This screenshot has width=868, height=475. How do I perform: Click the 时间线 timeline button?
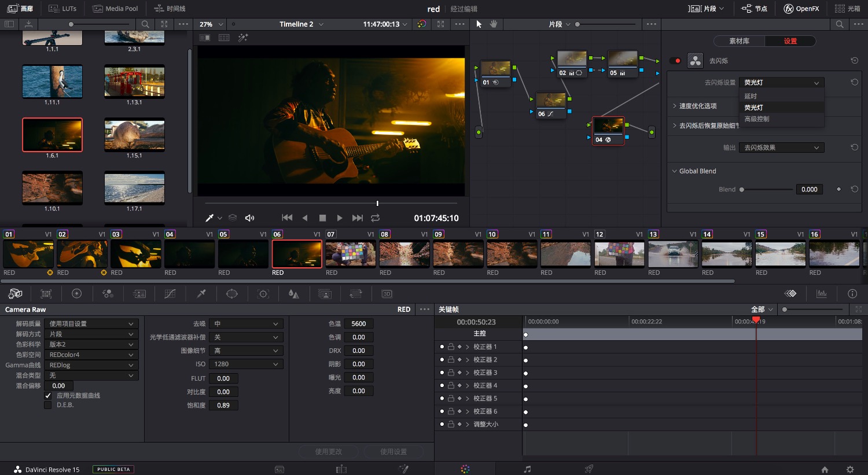tap(170, 9)
